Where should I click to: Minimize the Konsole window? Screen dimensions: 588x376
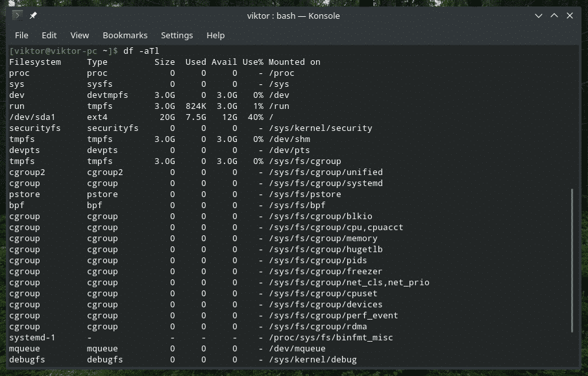pyautogui.click(x=538, y=16)
